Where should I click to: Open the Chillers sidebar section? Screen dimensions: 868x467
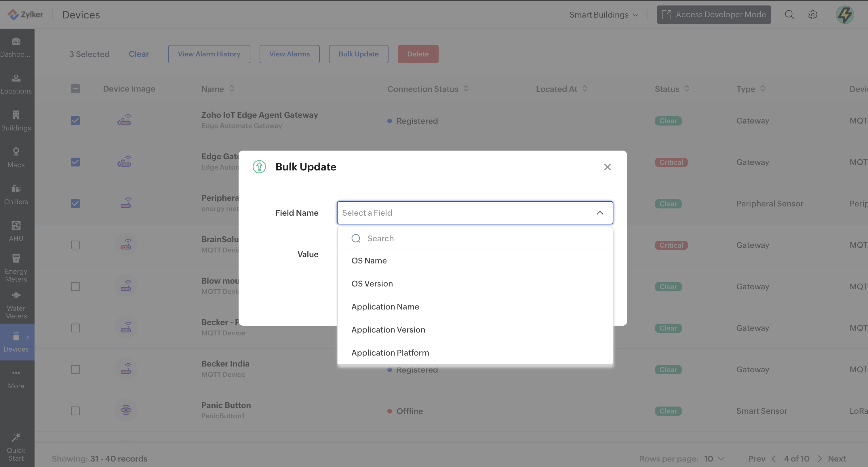point(16,194)
